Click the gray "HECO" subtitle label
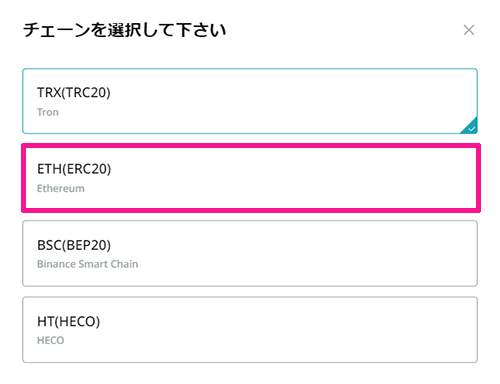The width and height of the screenshot is (500, 384). (50, 340)
